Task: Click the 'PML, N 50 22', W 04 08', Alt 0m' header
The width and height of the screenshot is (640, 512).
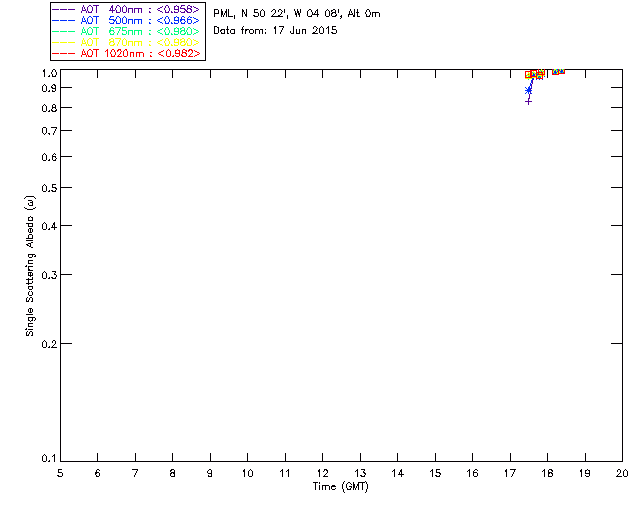Action: [x=297, y=14]
